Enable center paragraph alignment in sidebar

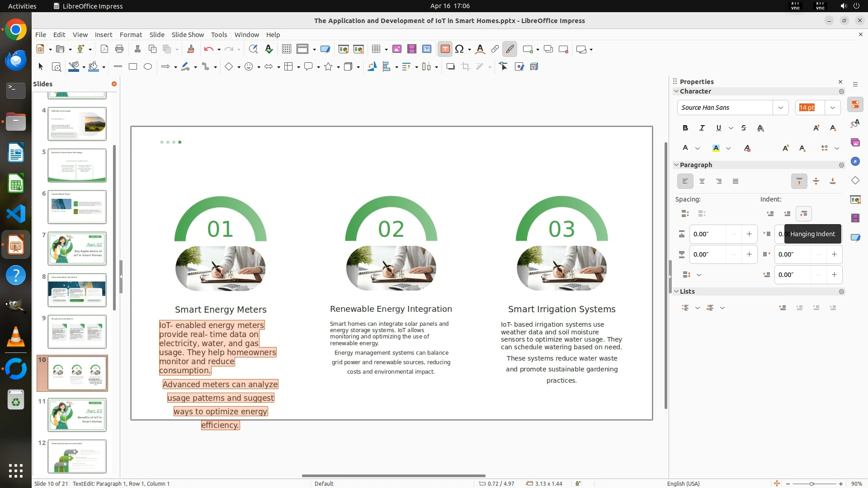click(x=702, y=182)
